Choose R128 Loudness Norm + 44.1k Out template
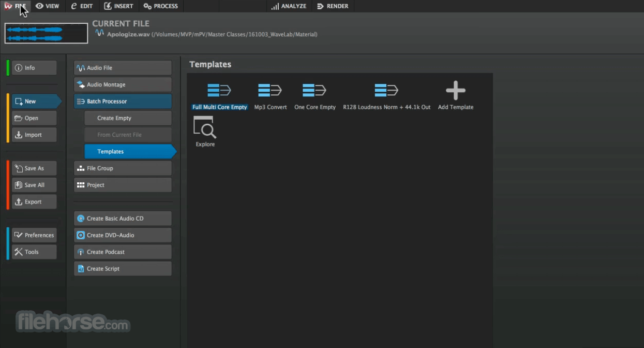The height and width of the screenshot is (348, 644). click(x=386, y=97)
